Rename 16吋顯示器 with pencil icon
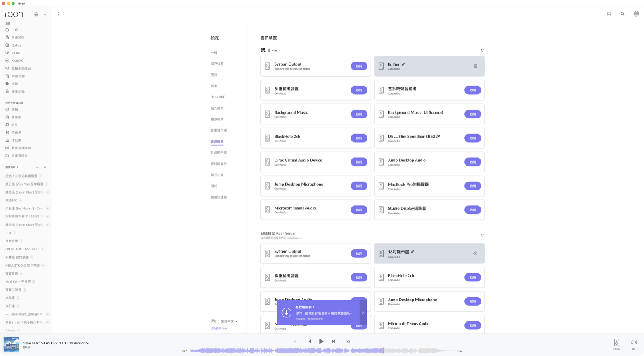Viewport: 644px width, 356px height. pyautogui.click(x=413, y=252)
